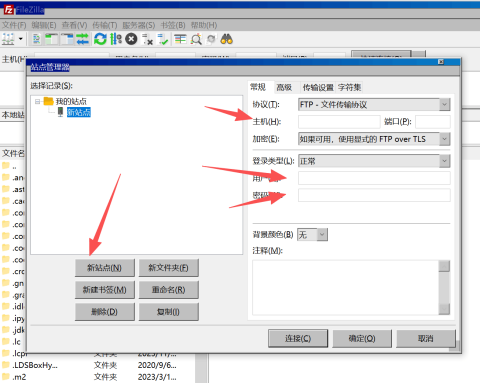Open the directory listing filters icon

click(180, 39)
